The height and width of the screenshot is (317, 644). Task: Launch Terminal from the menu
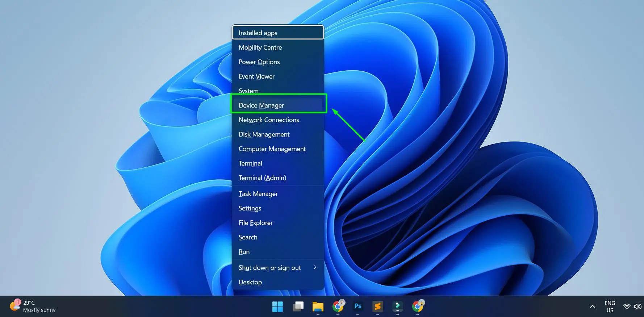tap(278, 163)
